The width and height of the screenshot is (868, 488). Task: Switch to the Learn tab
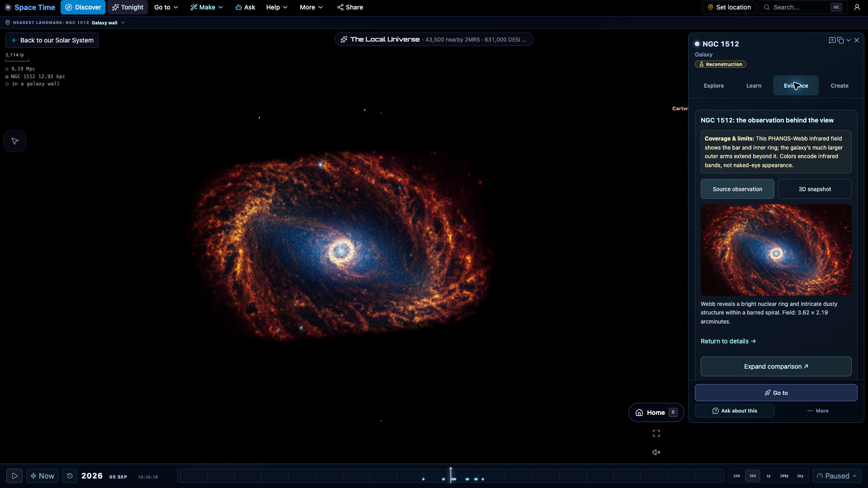click(x=754, y=86)
